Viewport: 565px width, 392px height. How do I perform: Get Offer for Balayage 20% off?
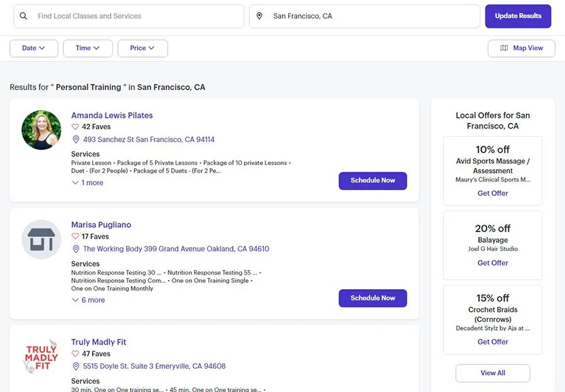point(493,263)
